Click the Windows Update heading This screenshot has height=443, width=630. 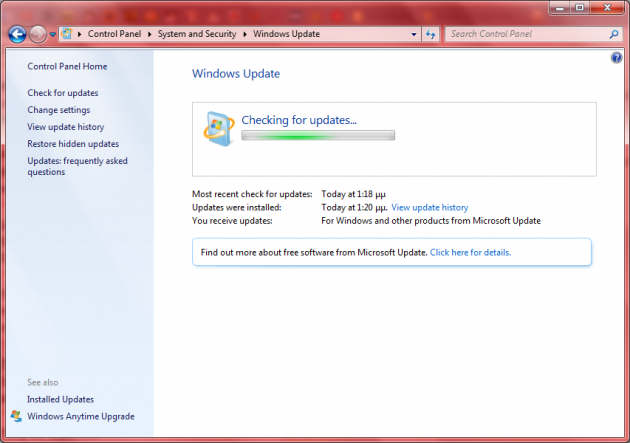236,73
